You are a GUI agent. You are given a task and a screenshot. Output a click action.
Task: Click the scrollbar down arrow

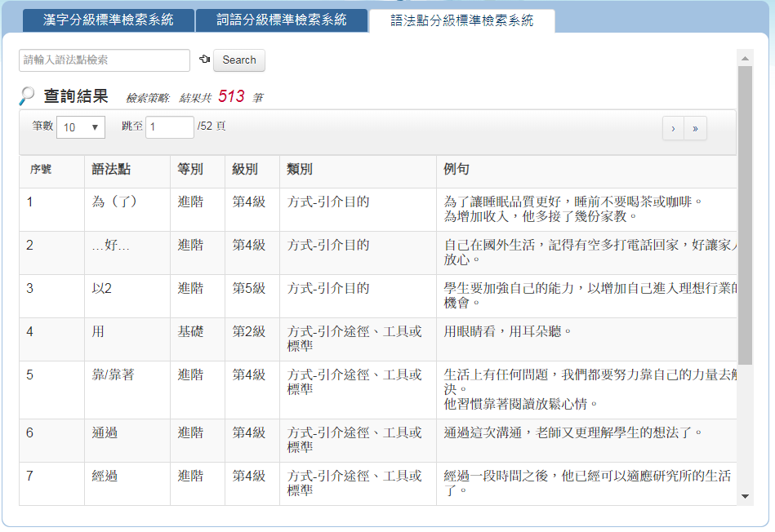point(745,495)
